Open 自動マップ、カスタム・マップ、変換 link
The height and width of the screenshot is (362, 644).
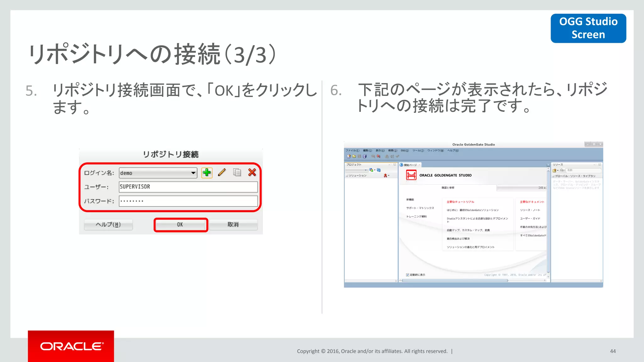468,230
